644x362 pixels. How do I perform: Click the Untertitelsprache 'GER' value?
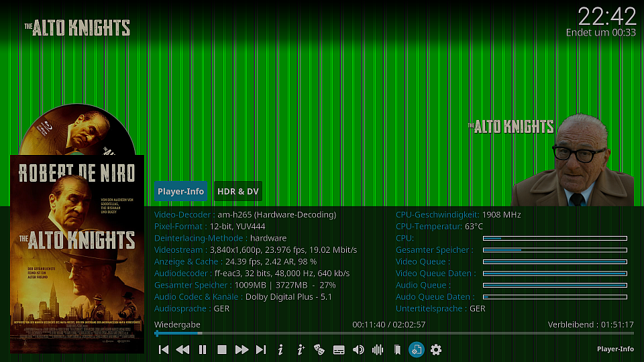(477, 308)
